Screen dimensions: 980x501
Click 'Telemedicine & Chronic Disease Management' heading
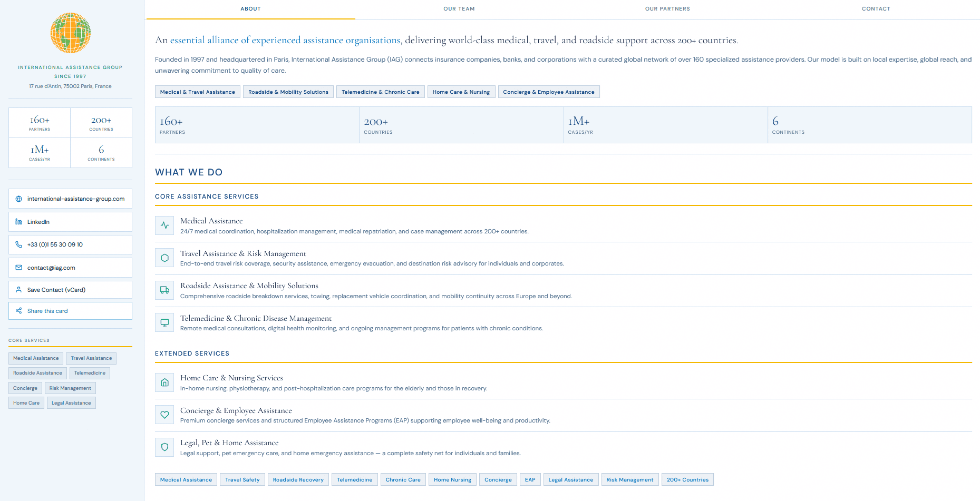pyautogui.click(x=256, y=318)
